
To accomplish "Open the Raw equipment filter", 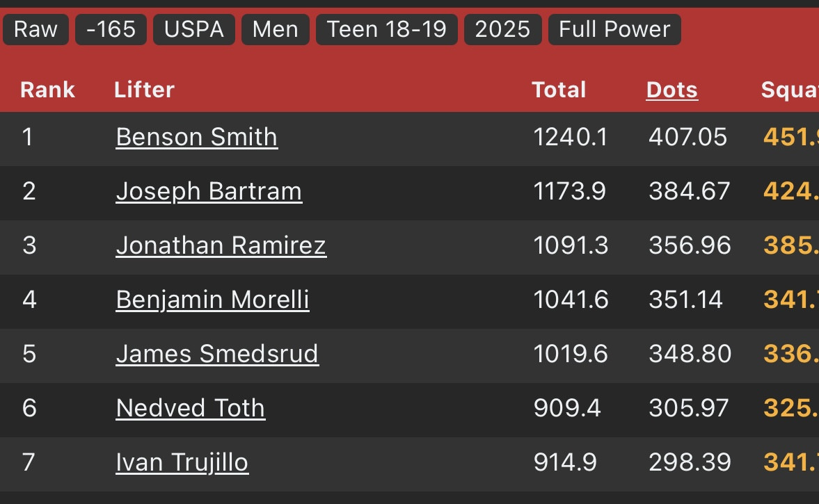I will point(35,29).
